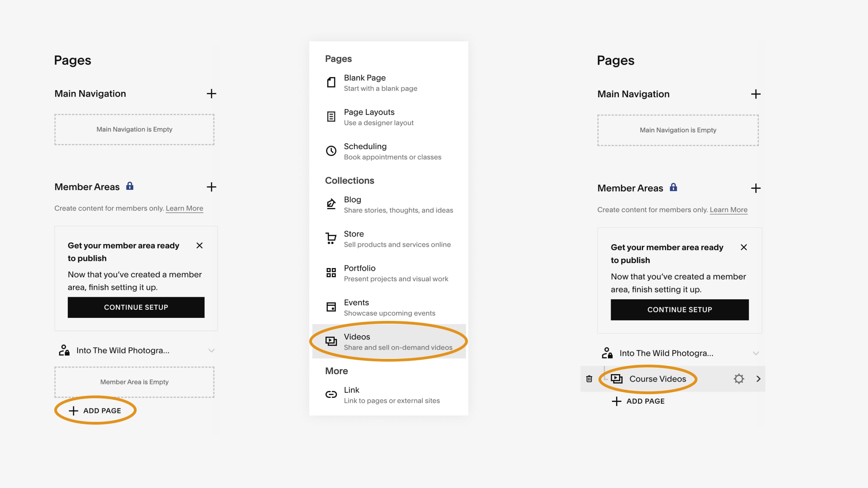Click the Blog pencil icon
This screenshot has height=488, width=868.
[331, 204]
